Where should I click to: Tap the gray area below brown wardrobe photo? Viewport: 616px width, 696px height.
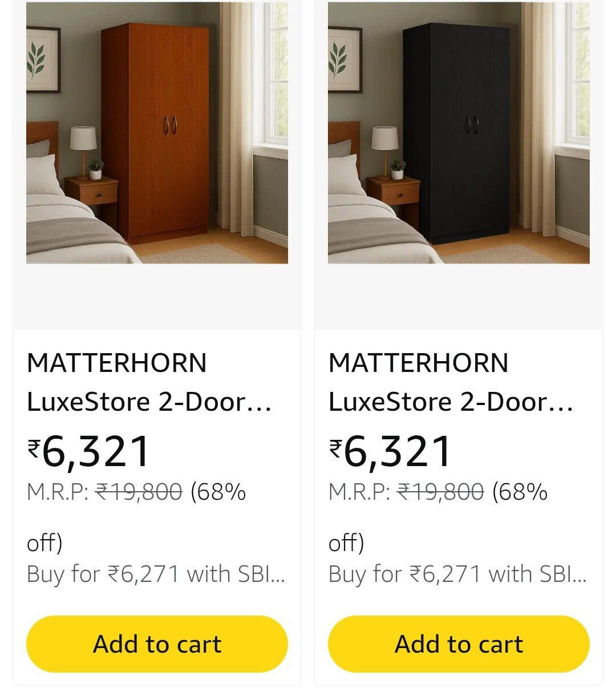(157, 297)
